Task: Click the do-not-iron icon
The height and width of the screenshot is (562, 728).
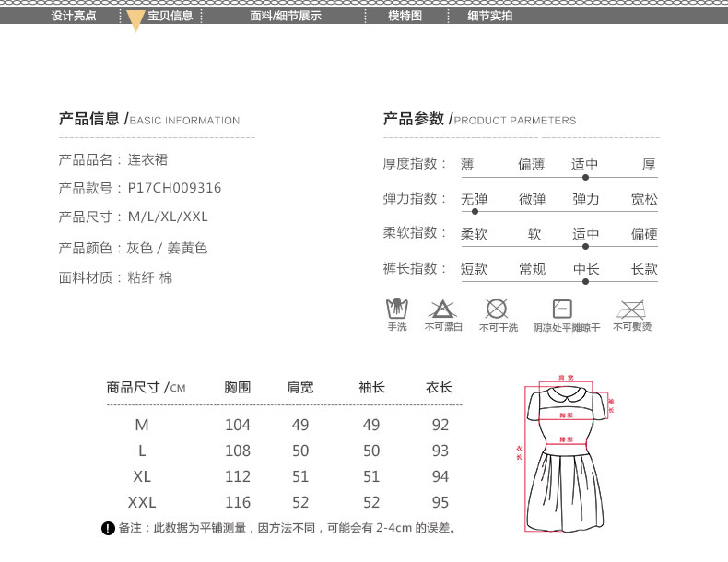Action: 632,309
